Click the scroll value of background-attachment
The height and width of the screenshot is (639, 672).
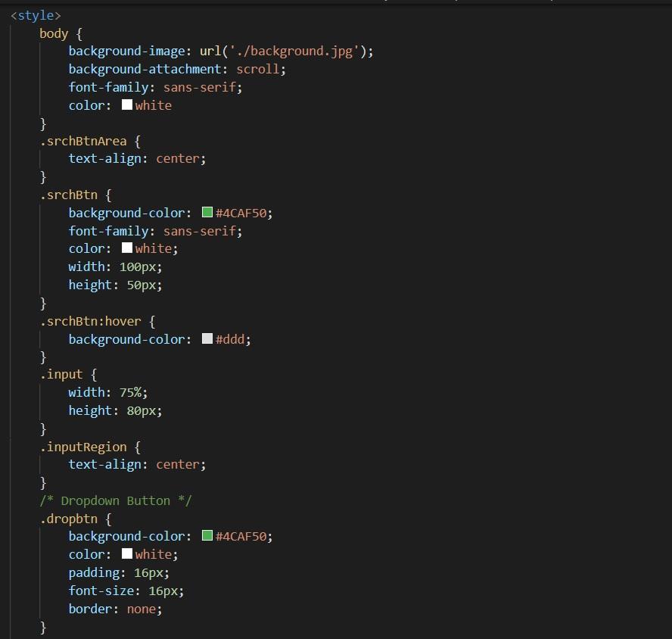pyautogui.click(x=256, y=69)
